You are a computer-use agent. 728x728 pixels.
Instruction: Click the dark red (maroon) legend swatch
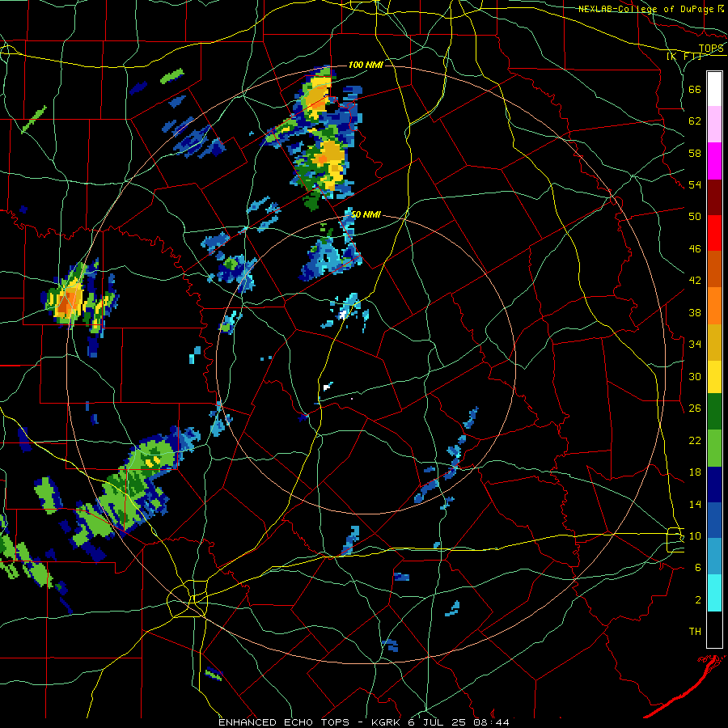(714, 197)
